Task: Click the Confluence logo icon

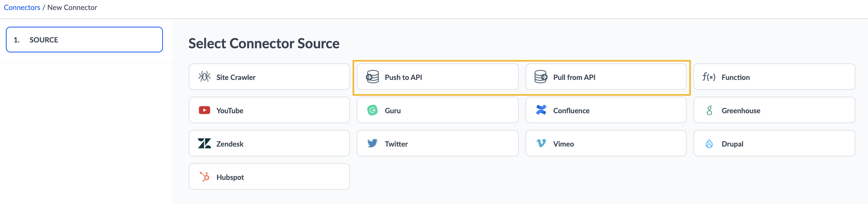Action: click(x=541, y=110)
